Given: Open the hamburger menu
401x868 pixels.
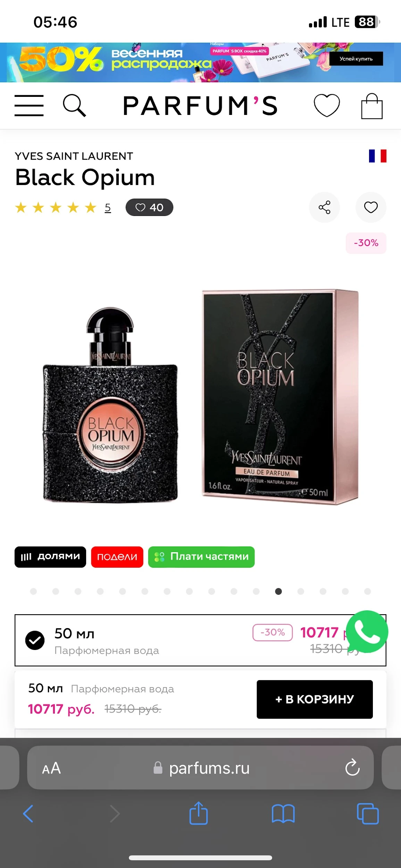Looking at the screenshot, I should click(x=29, y=106).
